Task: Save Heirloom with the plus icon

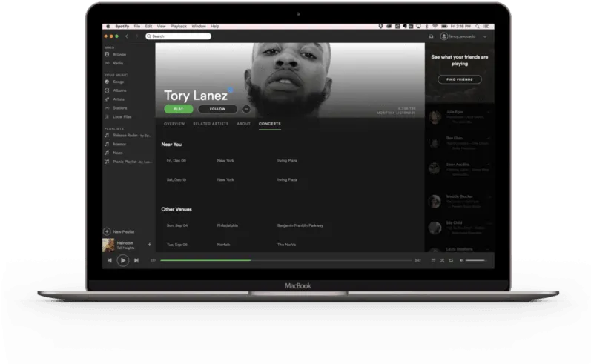Action: [149, 245]
